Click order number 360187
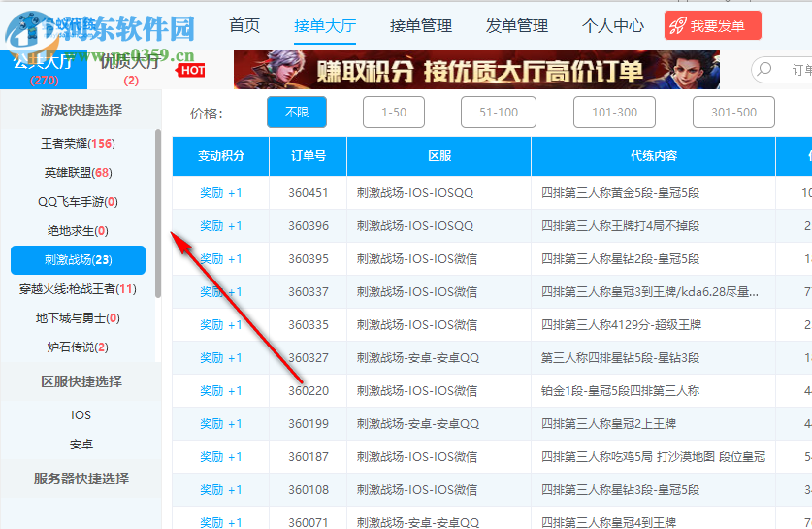The height and width of the screenshot is (529, 812). 309,457
